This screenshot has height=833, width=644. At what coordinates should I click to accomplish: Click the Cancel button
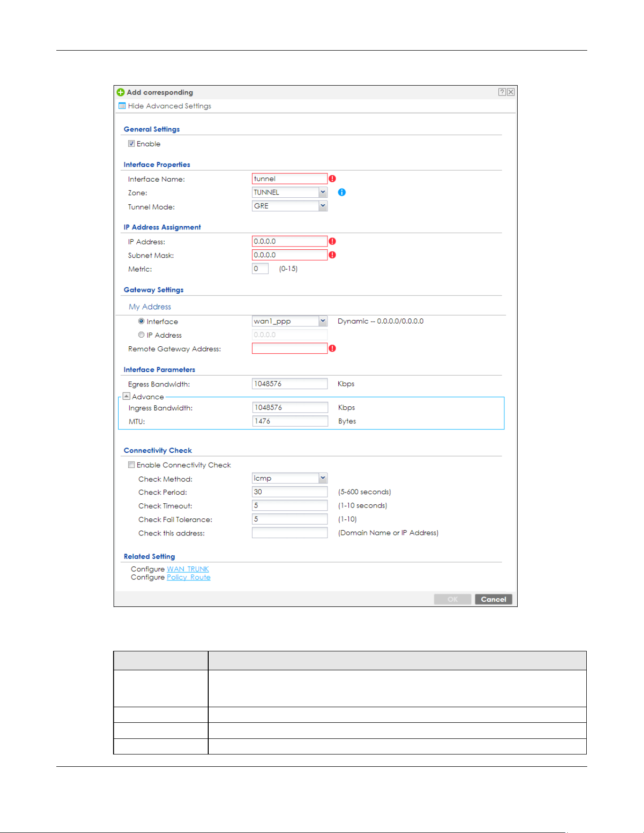click(494, 599)
